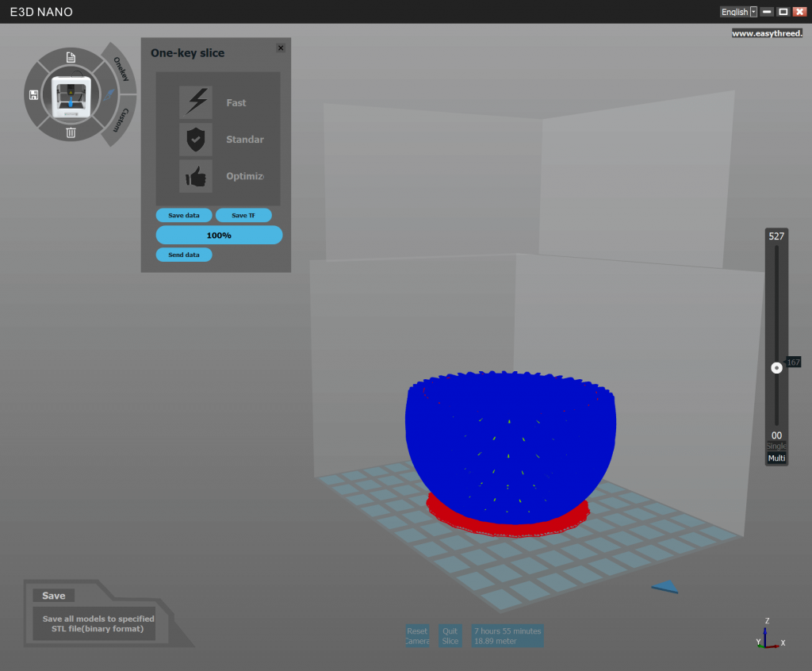
Task: Click the 3D printer icon at wheel center
Action: 70,94
